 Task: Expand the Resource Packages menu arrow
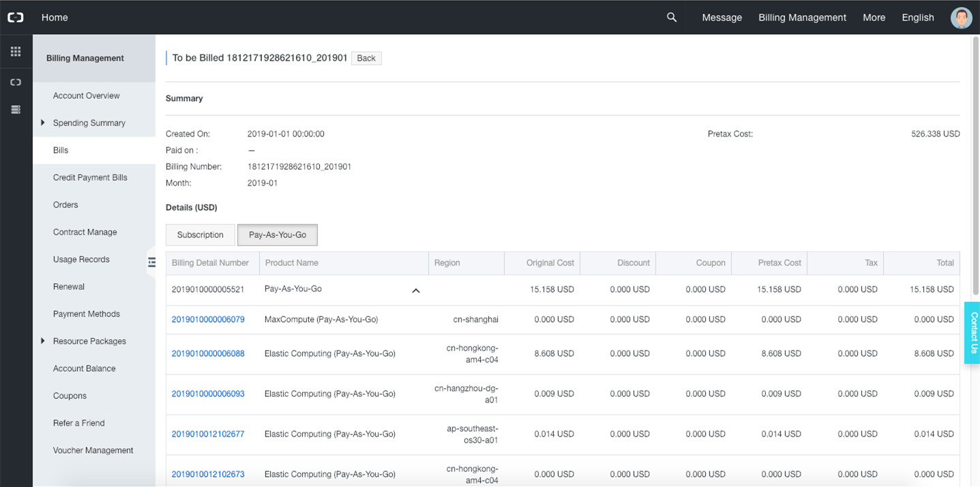pyautogui.click(x=43, y=341)
